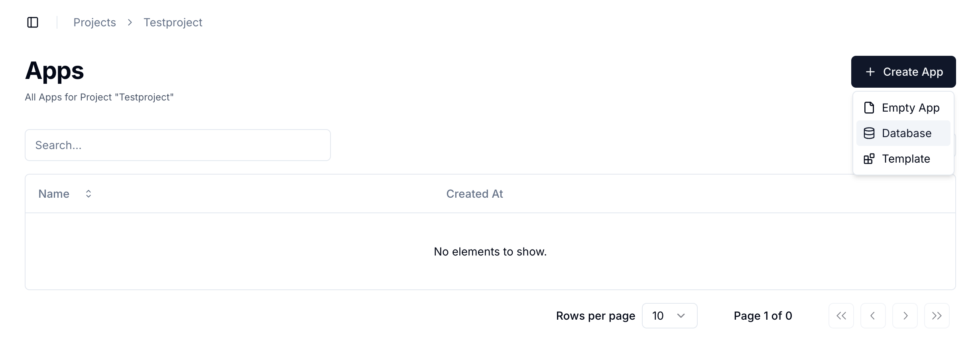The height and width of the screenshot is (342, 980).
Task: Toggle the sidebar panel icon
Action: pos(33,22)
